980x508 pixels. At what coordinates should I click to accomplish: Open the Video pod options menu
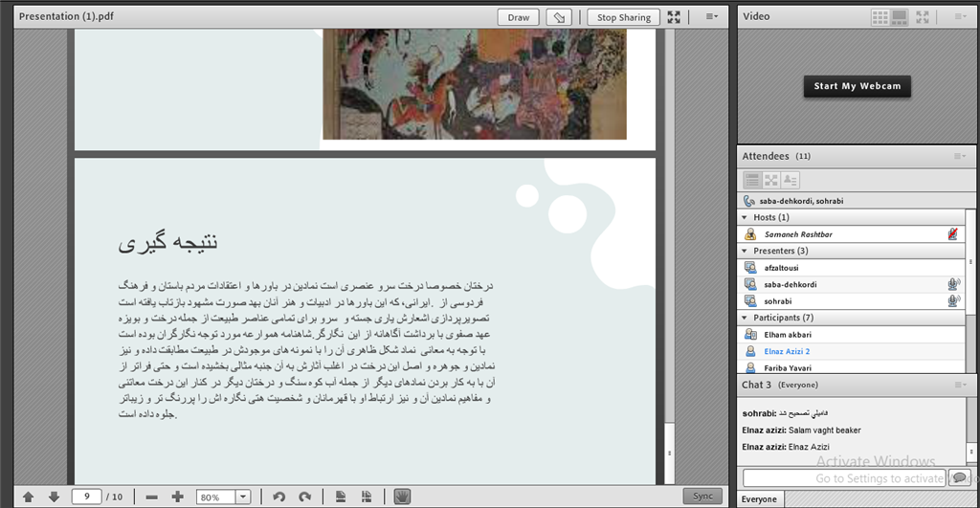pyautogui.click(x=960, y=16)
